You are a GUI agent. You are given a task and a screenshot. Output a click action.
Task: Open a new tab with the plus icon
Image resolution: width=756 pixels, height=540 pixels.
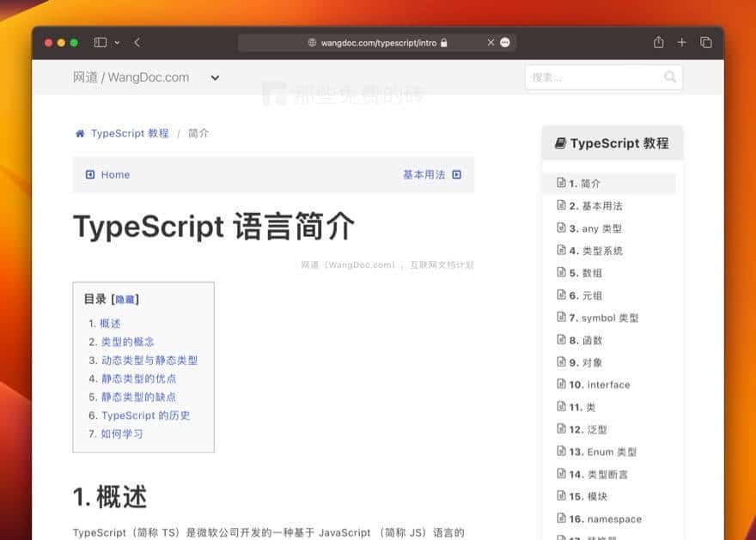682,41
